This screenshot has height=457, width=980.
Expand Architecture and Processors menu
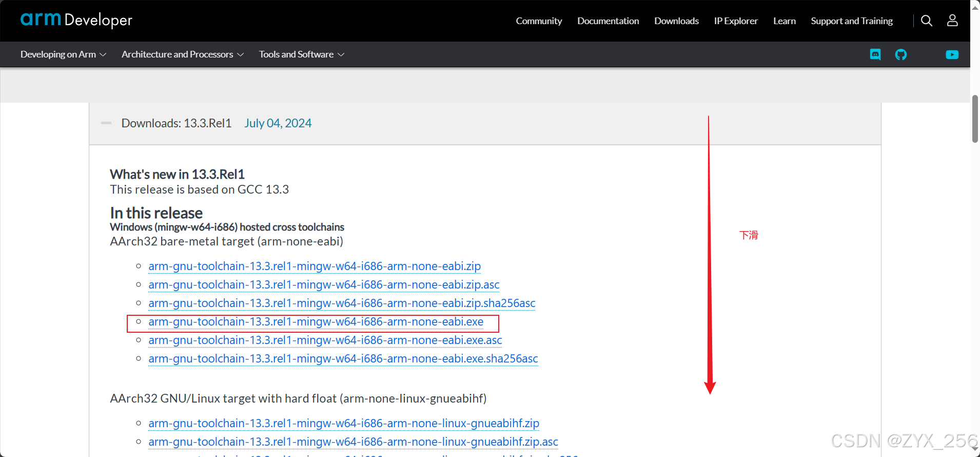[183, 54]
